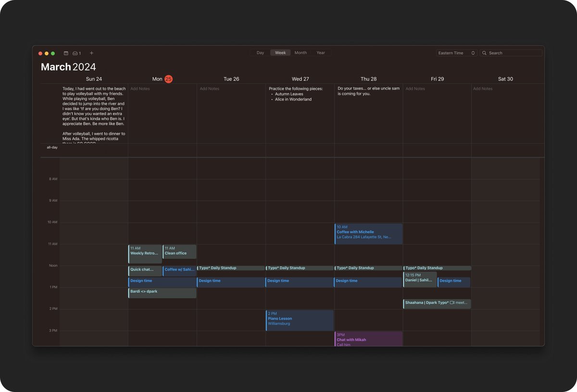Open the Coffee with Michelle event
577x392 pixels.
tap(368, 233)
